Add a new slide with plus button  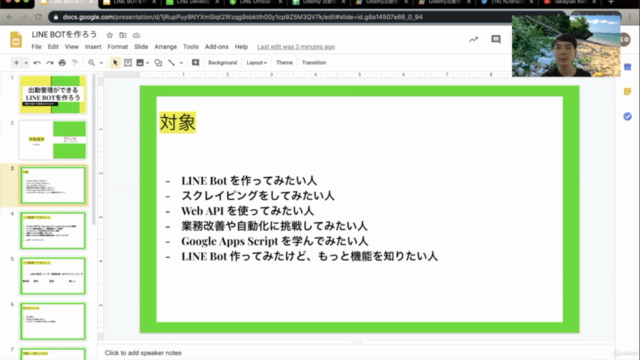(x=16, y=62)
